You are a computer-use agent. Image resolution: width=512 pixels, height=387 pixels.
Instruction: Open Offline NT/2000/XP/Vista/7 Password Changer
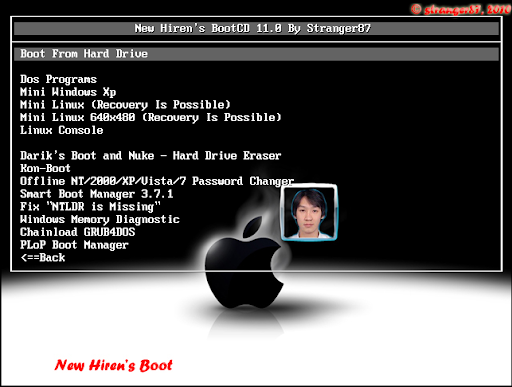click(x=157, y=181)
